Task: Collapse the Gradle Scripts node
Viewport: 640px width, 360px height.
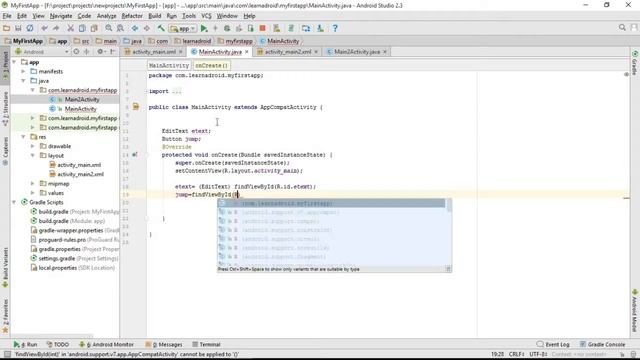Action: click(x=15, y=202)
